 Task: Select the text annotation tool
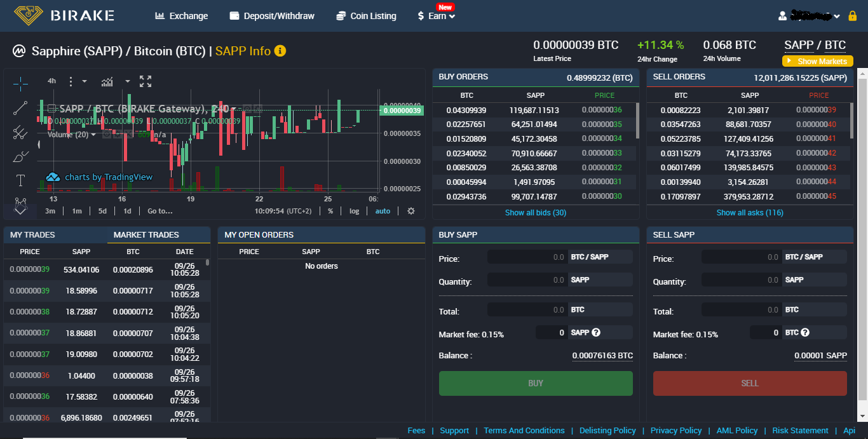(x=20, y=180)
